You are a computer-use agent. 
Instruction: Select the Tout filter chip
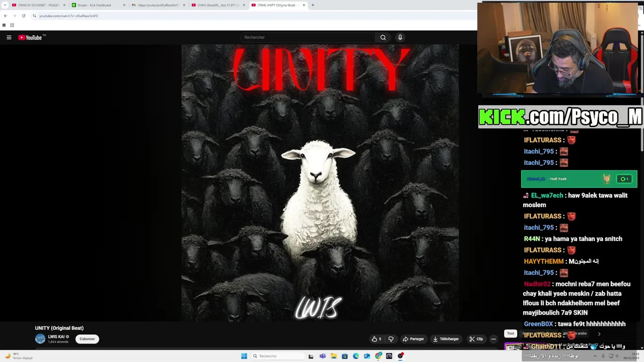point(511,333)
